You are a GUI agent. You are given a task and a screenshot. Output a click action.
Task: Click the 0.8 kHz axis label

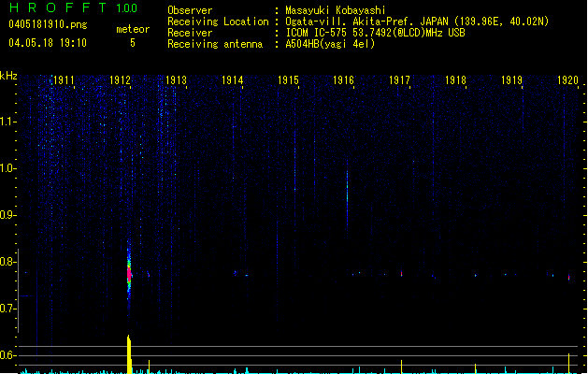tap(7, 262)
